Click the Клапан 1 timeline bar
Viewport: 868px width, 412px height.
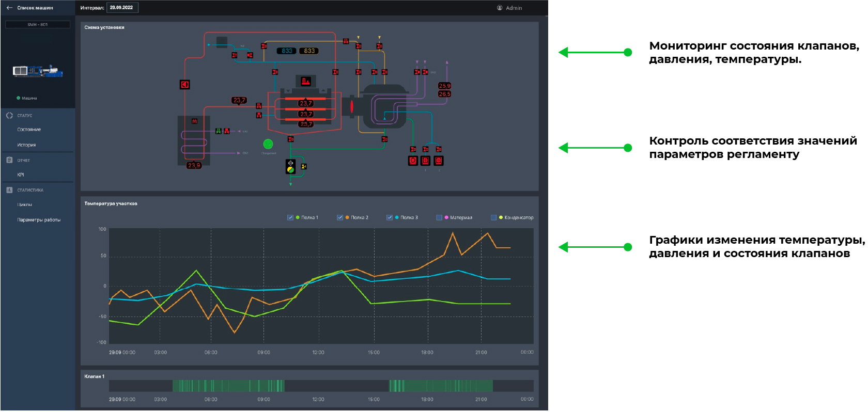[321, 386]
